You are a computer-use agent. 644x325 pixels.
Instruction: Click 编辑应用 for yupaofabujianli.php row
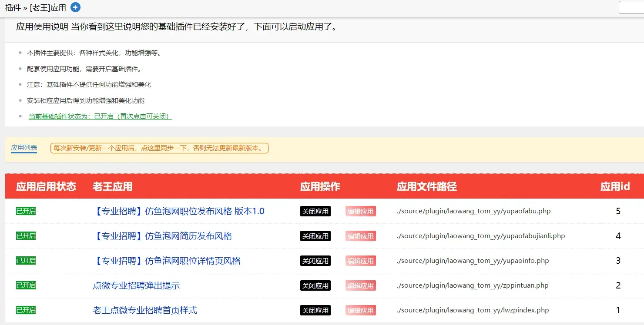coord(361,236)
